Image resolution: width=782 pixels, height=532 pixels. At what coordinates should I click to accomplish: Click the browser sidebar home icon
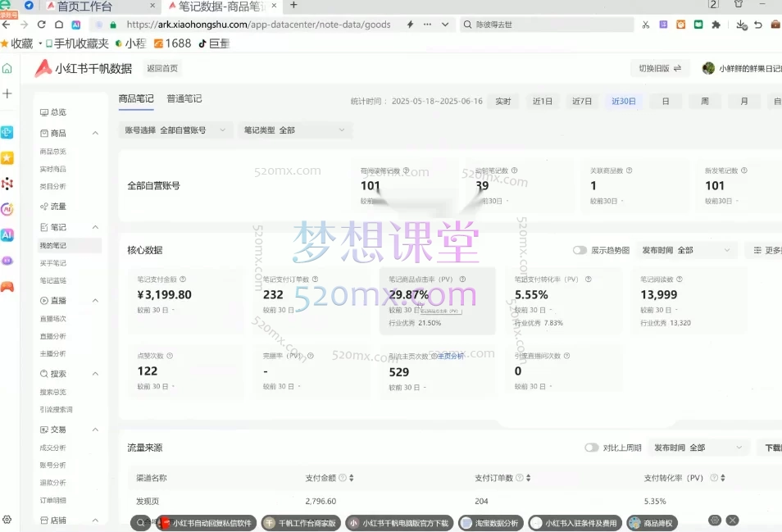(7, 68)
